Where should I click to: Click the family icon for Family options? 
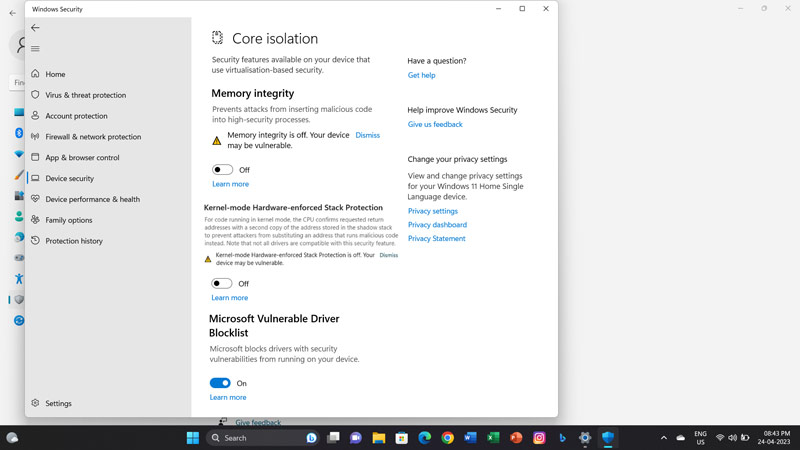[35, 219]
